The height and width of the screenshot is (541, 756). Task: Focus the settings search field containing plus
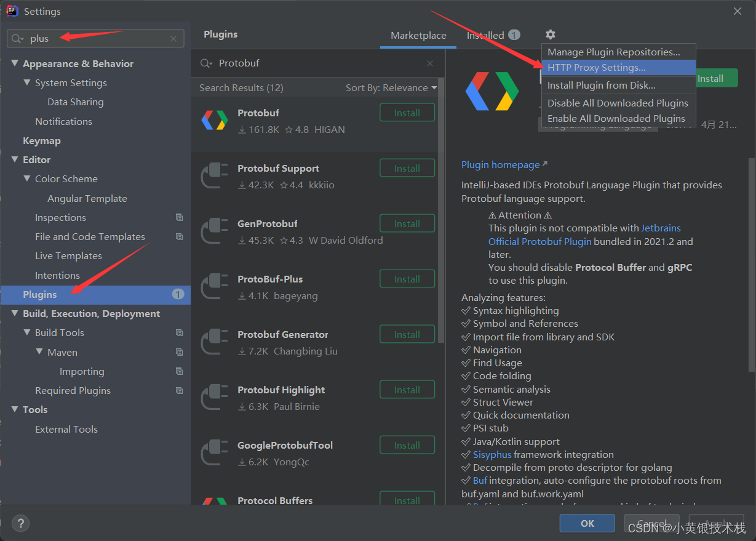click(x=95, y=39)
